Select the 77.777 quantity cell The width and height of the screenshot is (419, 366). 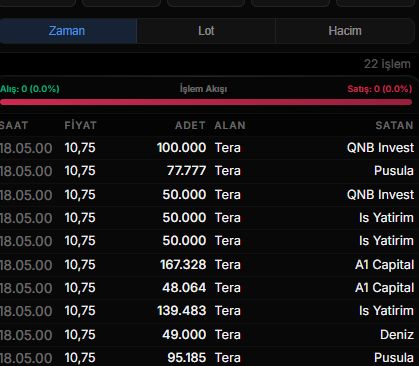point(186,171)
